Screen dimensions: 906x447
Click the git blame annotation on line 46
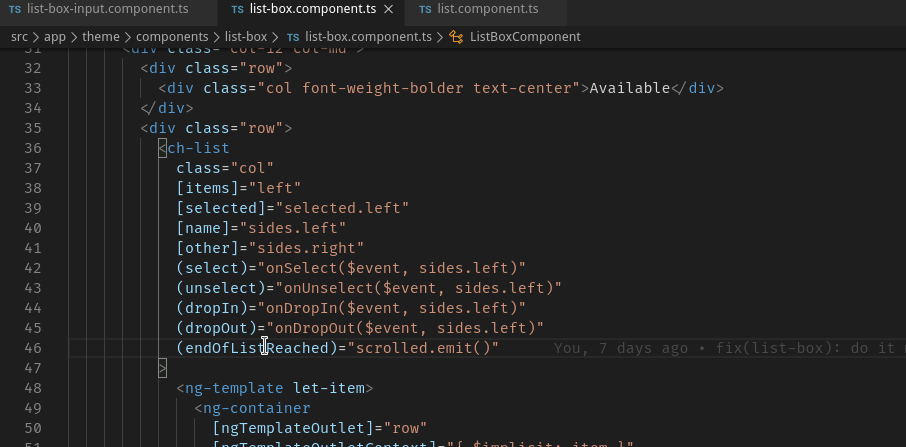729,348
